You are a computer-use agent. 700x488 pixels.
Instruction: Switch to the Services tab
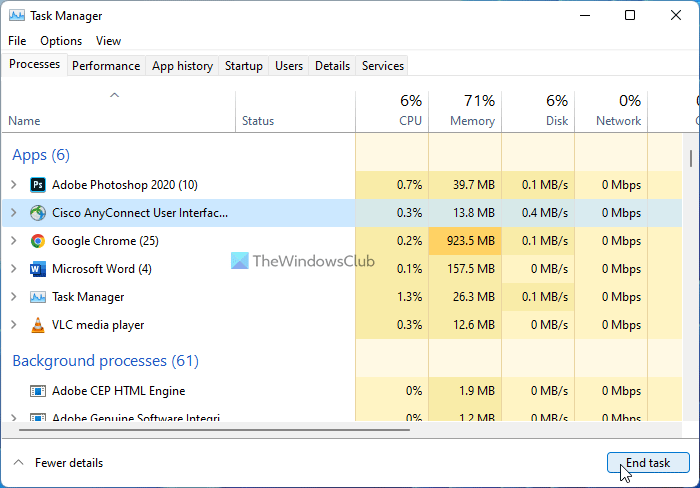pyautogui.click(x=383, y=66)
